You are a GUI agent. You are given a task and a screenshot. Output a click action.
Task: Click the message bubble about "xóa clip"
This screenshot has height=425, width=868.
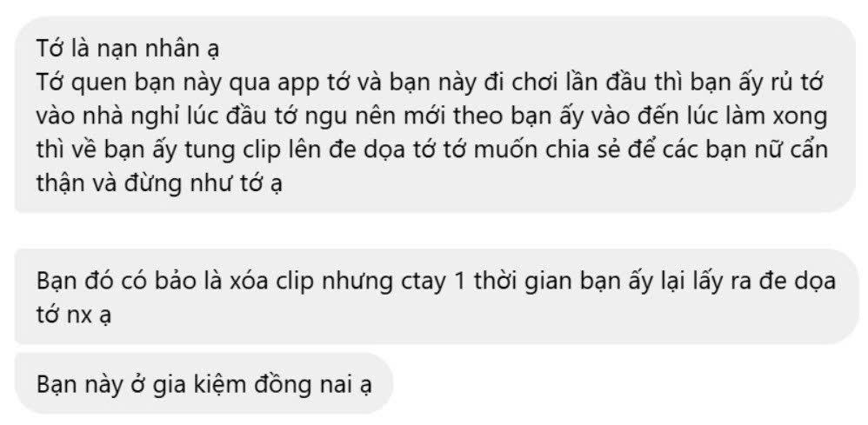(x=437, y=296)
